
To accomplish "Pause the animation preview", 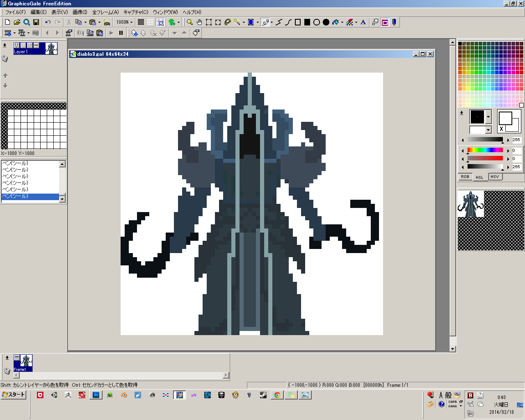I will [121, 33].
